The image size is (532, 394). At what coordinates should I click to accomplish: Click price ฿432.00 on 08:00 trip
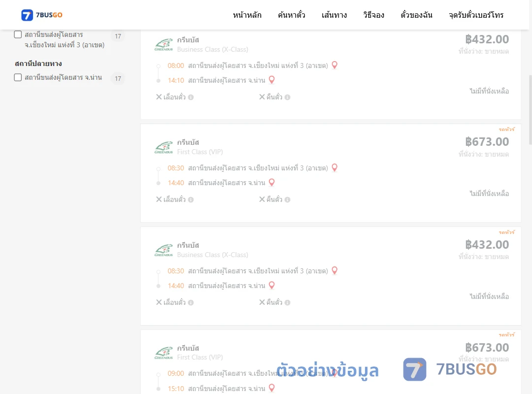(487, 39)
